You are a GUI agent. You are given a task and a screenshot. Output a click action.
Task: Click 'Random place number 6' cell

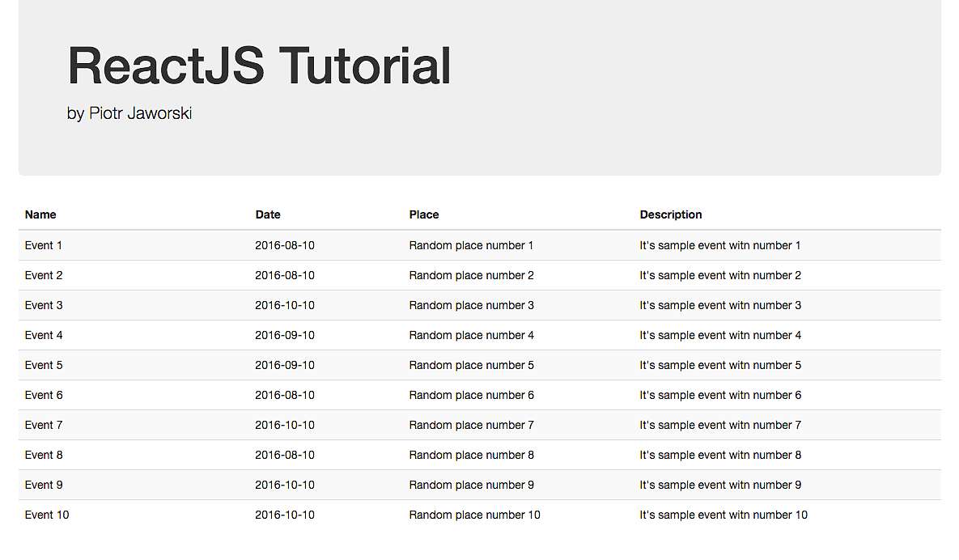pos(472,395)
